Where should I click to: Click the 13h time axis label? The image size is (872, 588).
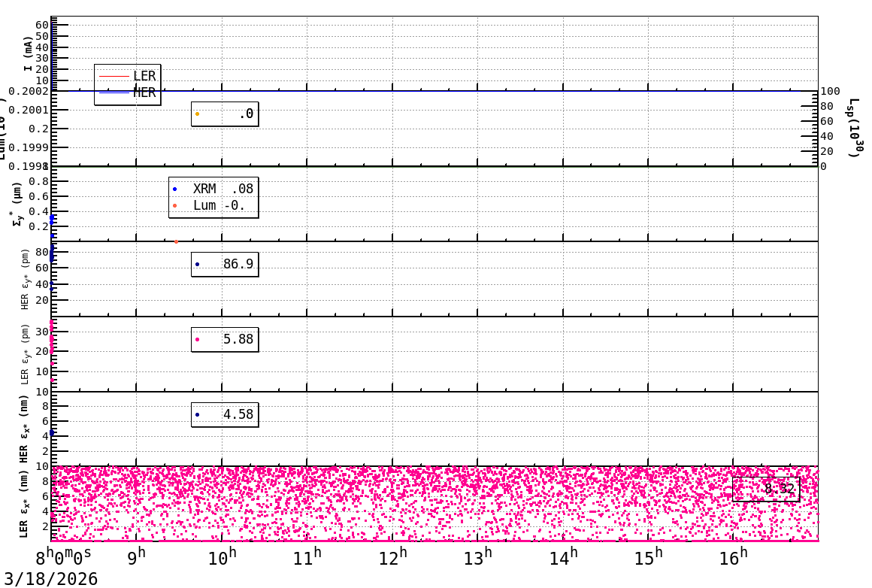477,557
